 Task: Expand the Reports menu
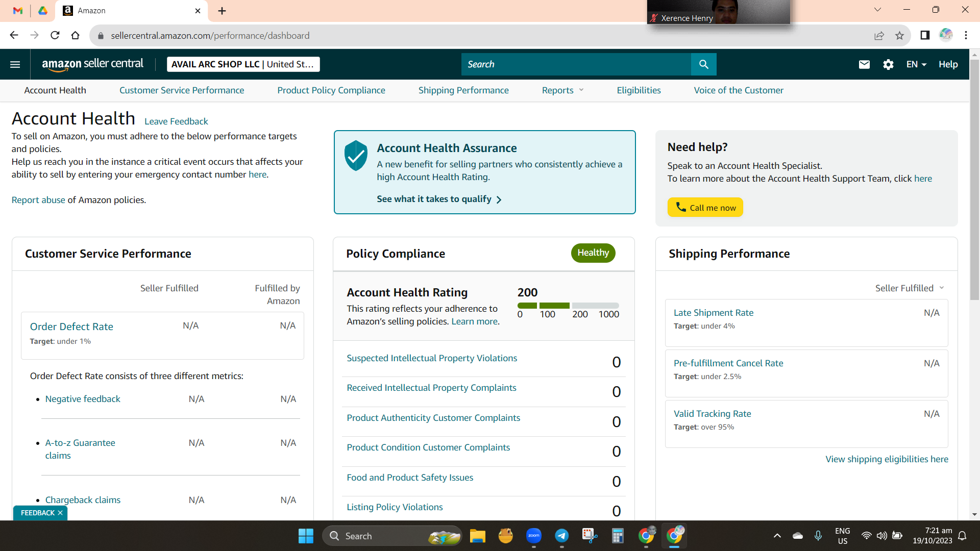coord(562,90)
